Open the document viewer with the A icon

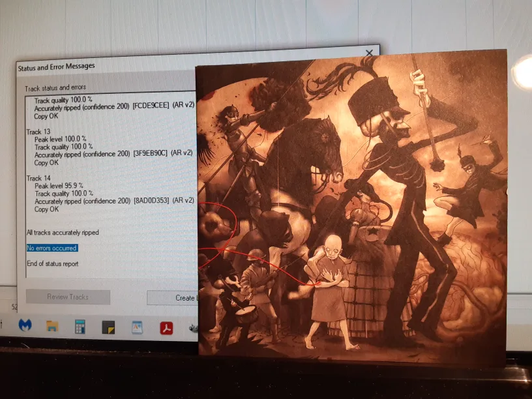tap(136, 327)
